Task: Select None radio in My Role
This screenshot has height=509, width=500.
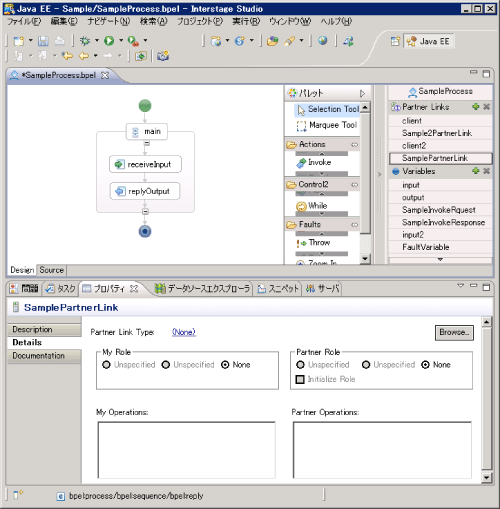Action: click(225, 365)
